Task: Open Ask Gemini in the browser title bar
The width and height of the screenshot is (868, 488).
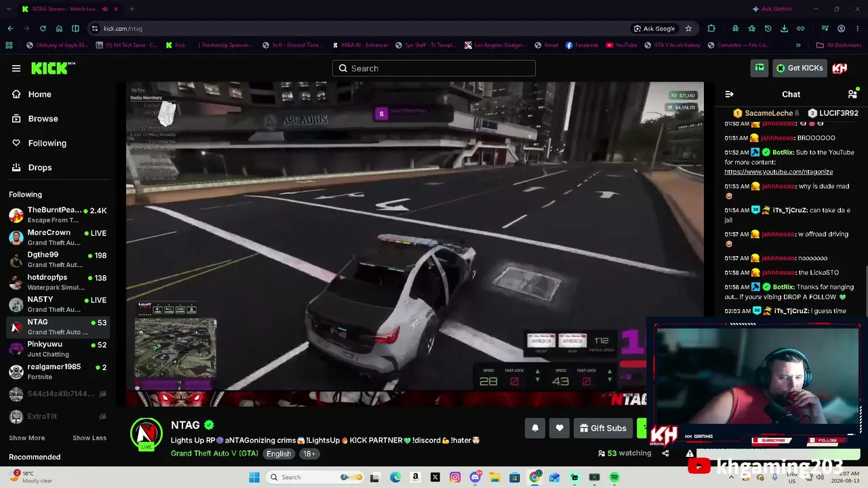Action: [772, 9]
